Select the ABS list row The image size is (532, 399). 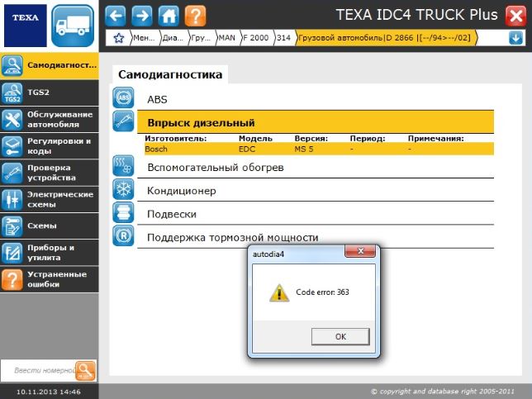(316, 99)
